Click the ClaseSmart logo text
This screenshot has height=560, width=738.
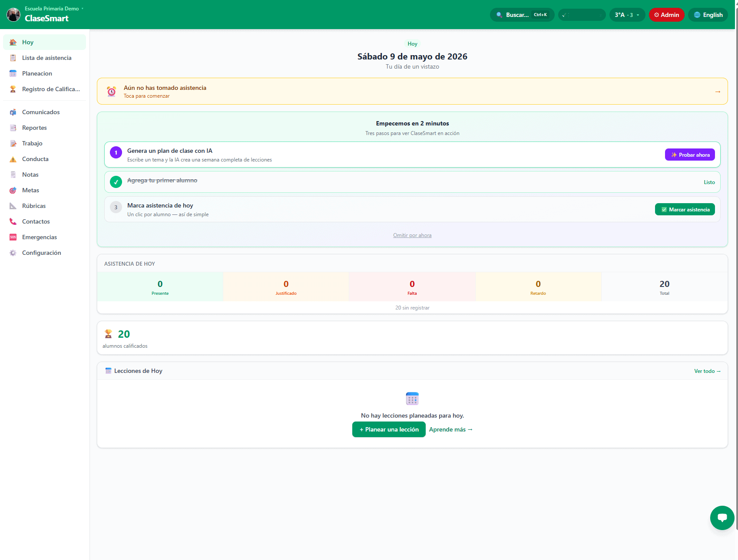(x=46, y=18)
